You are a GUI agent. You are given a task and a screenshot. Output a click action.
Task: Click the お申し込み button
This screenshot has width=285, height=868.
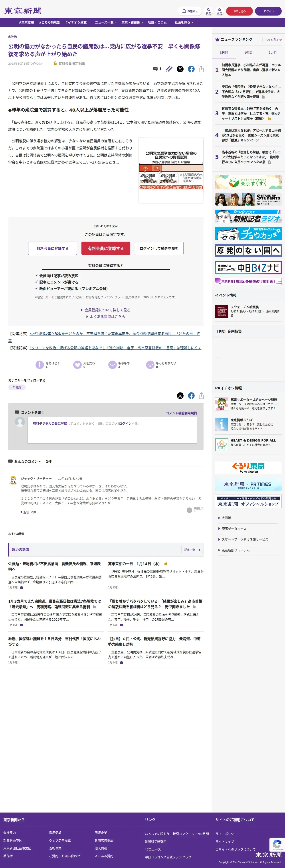click(239, 11)
